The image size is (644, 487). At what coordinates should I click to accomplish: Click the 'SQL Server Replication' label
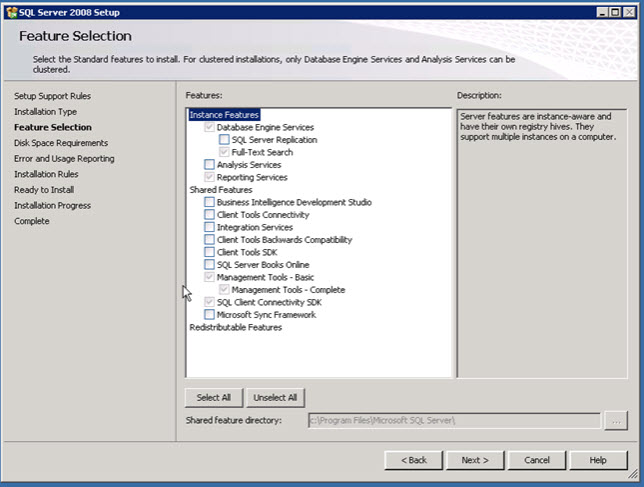(274, 140)
